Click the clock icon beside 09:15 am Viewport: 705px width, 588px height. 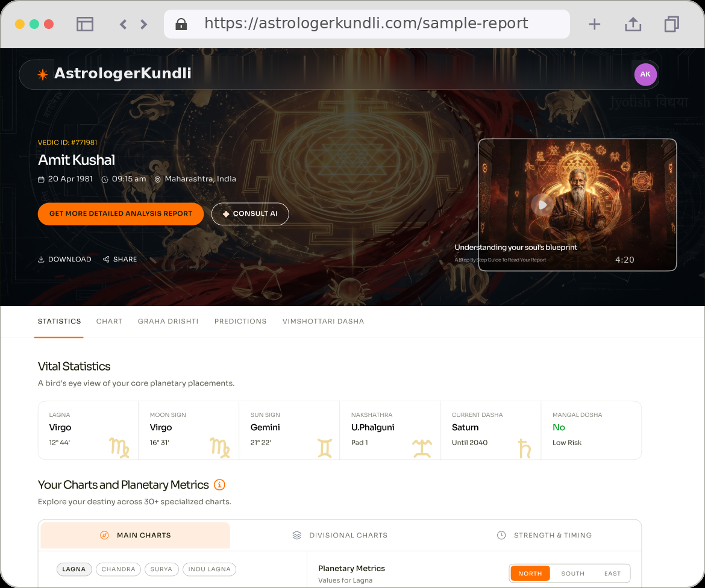click(x=105, y=180)
